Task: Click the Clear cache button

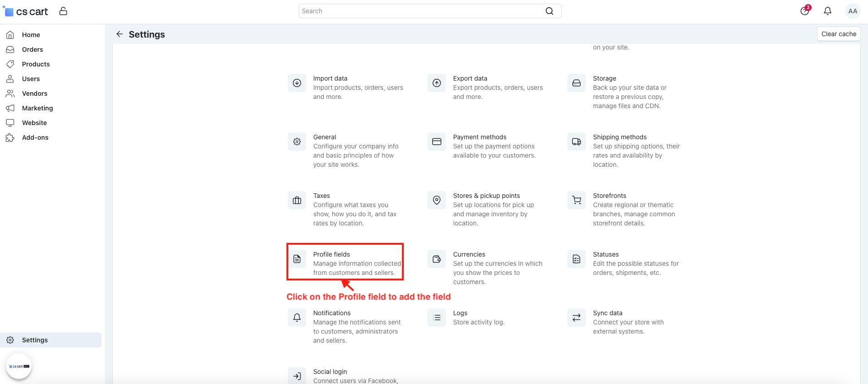Action: coord(839,34)
